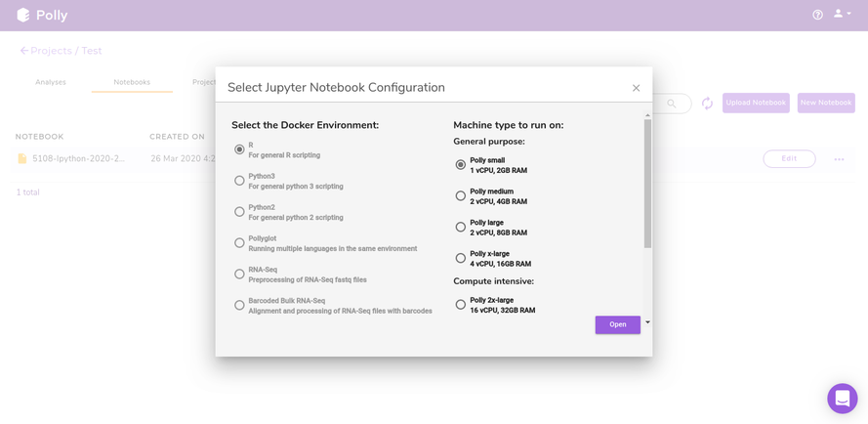Open the three-dot menu for the notebook

click(x=840, y=159)
